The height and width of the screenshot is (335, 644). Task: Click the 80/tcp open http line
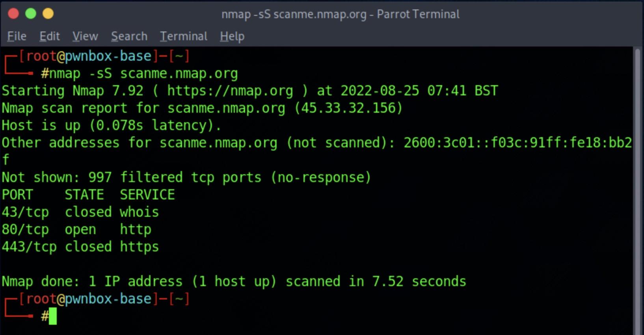(76, 229)
